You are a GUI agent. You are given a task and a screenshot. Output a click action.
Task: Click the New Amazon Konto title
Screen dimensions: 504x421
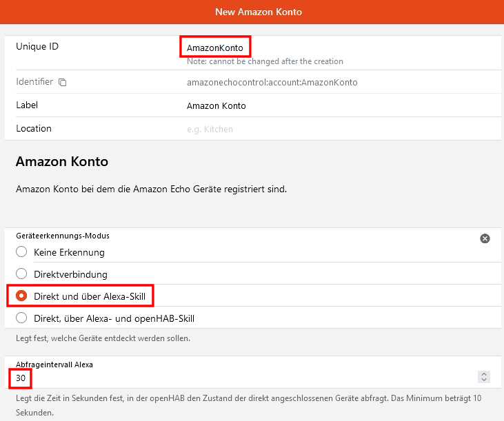tap(259, 12)
